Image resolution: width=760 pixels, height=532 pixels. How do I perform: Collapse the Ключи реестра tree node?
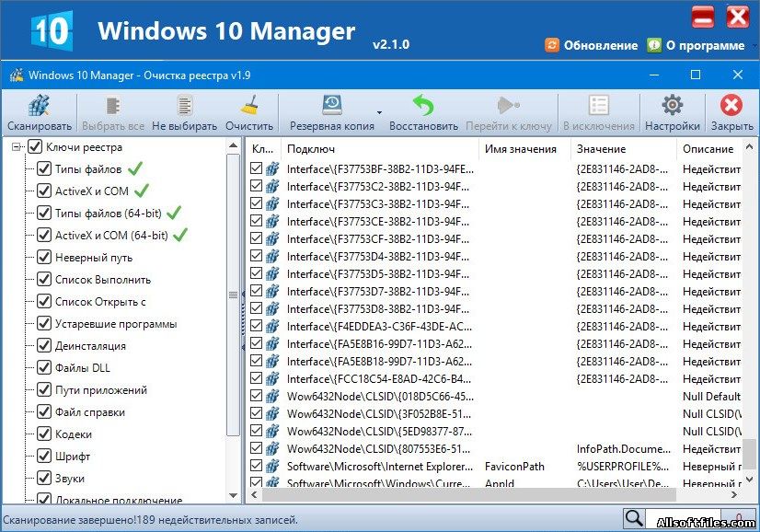(17, 146)
